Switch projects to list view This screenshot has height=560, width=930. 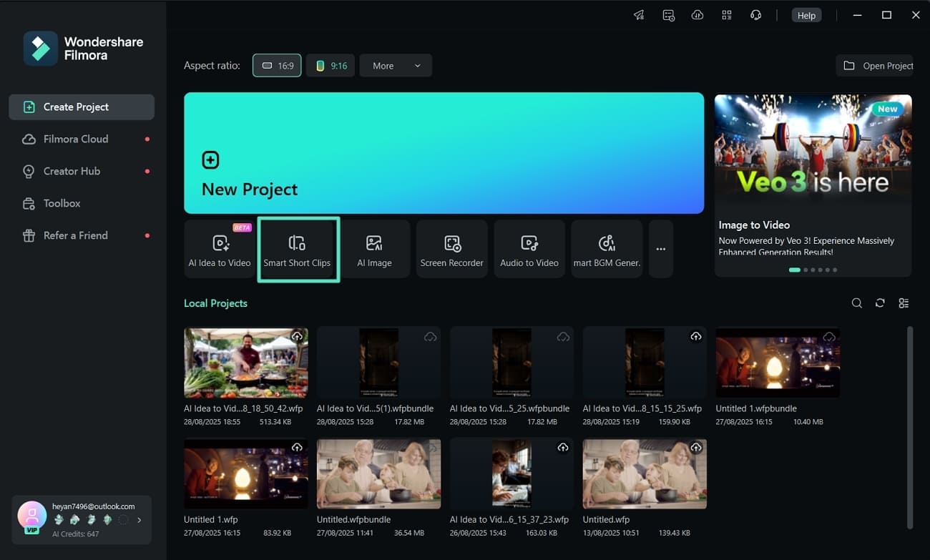pos(904,303)
